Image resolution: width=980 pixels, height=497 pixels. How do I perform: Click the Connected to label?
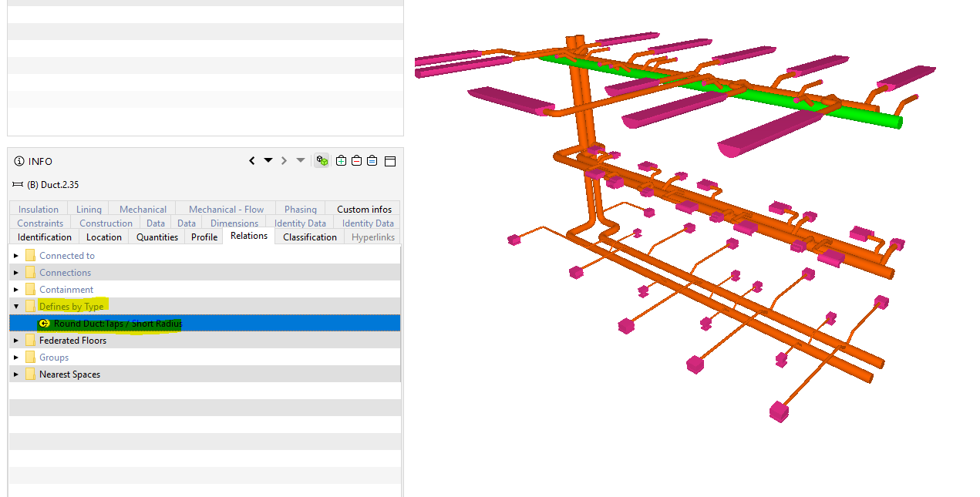point(67,256)
